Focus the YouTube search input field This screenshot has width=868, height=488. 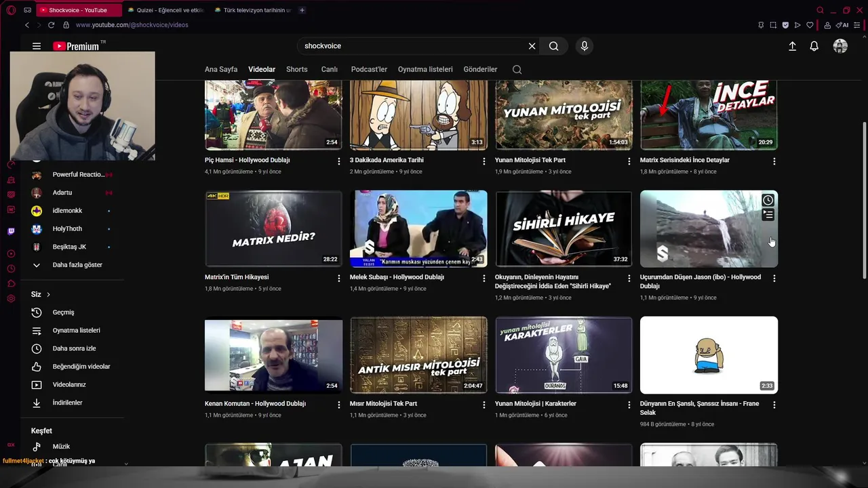[412, 46]
